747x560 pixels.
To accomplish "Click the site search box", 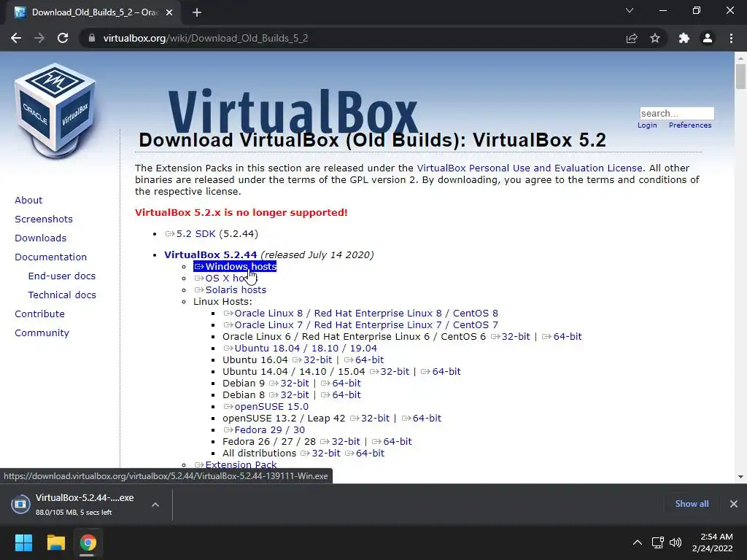I will 676,113.
